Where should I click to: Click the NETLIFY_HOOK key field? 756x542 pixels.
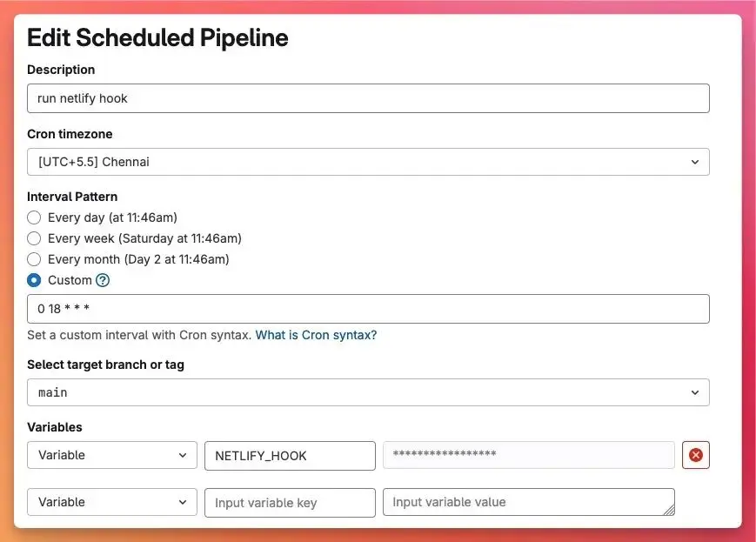coord(290,455)
